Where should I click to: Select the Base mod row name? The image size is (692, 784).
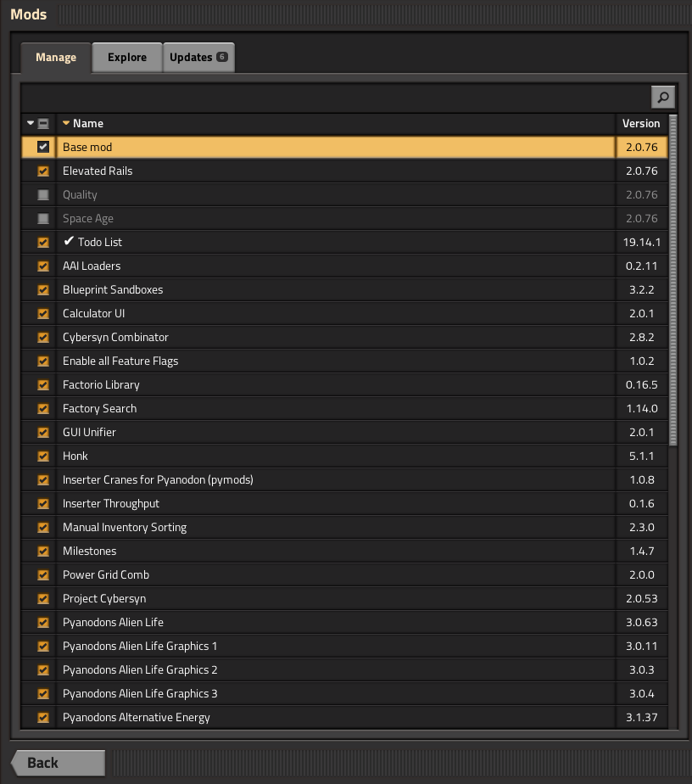87,147
